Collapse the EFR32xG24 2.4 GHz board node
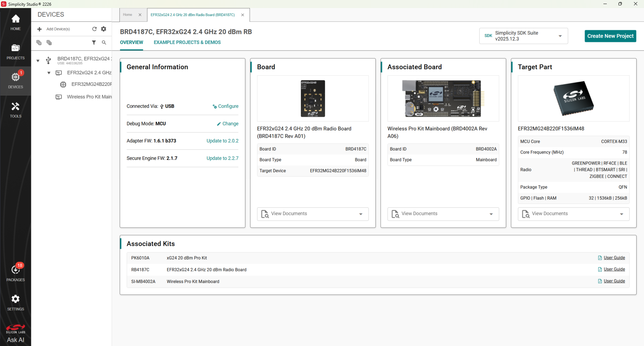Viewport: 644px width, 346px height. point(49,73)
